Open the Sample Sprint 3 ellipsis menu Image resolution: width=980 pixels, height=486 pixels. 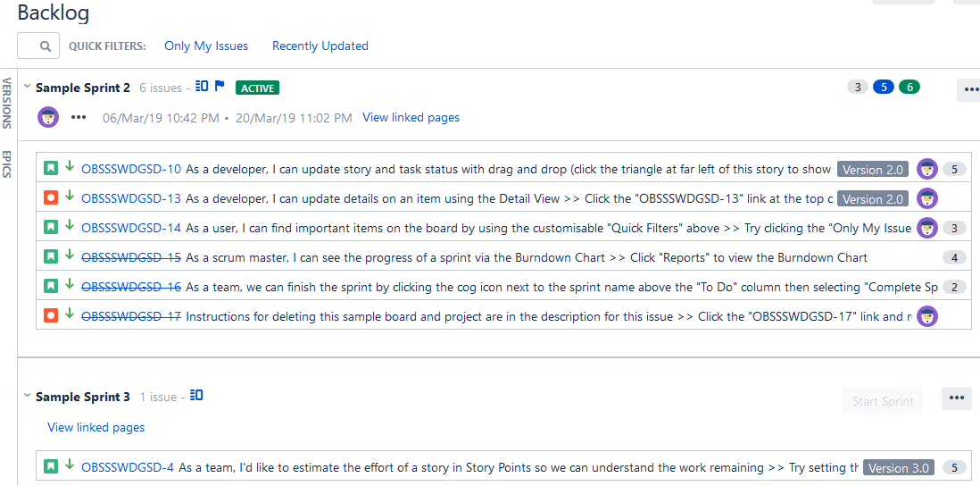[x=957, y=398]
